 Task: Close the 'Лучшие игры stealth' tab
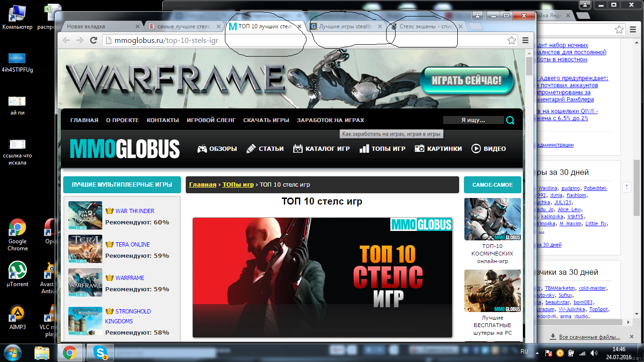click(x=380, y=26)
